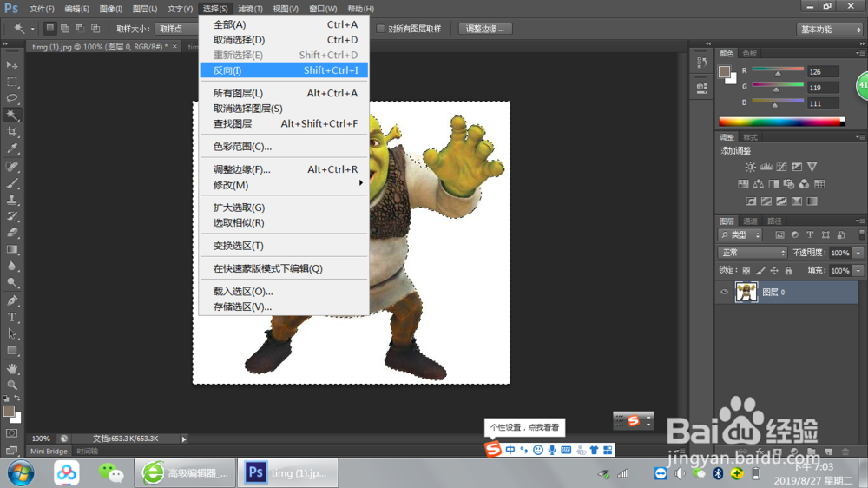Choose 取消选择(D) menu item

pos(284,40)
